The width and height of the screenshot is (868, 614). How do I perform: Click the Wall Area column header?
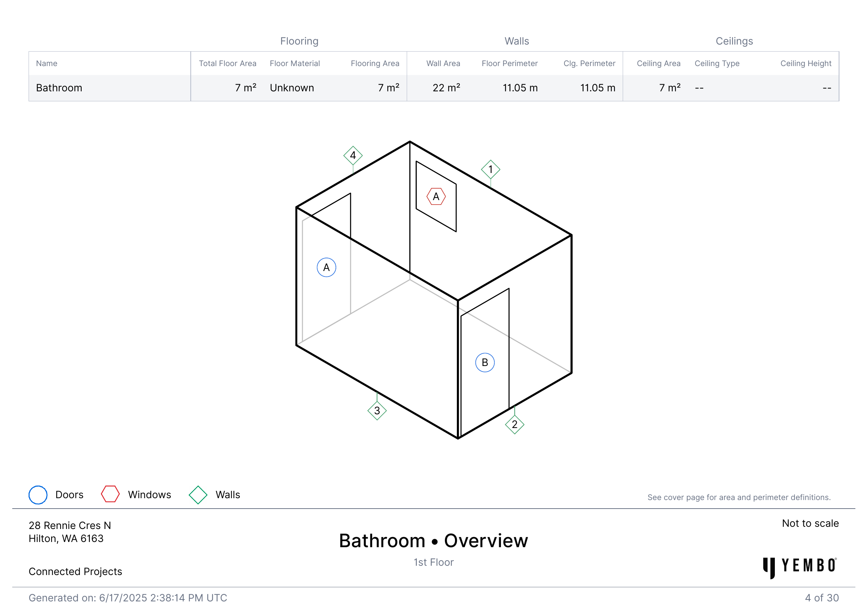443,63
